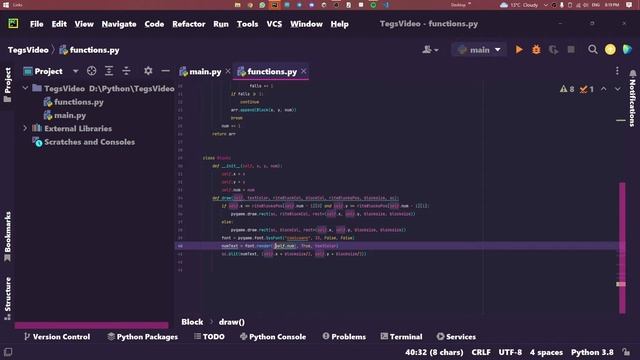Open the user account icon menu
The width and height of the screenshot is (640, 360).
click(x=430, y=50)
